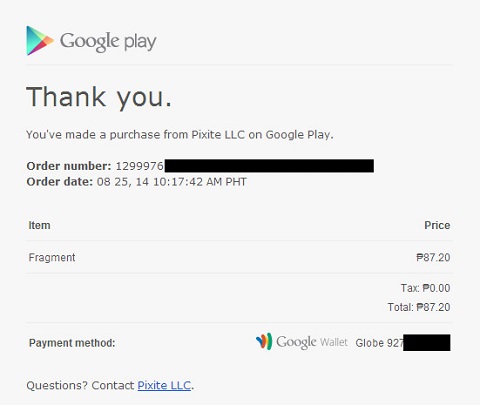Select the Payment method label
480x405 pixels.
click(72, 343)
